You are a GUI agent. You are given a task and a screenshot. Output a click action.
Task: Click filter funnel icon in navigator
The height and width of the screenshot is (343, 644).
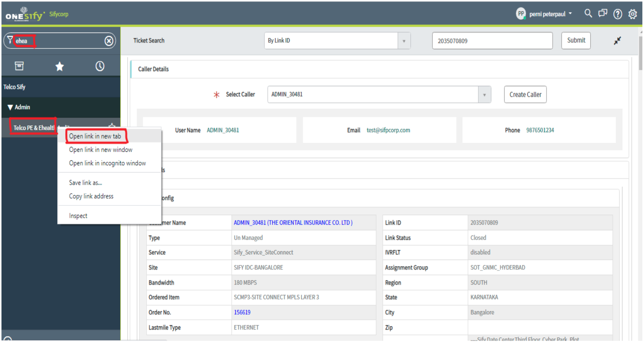[x=10, y=39]
